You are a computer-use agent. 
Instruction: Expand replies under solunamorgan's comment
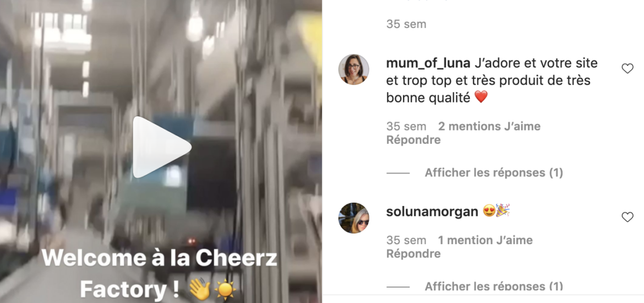coord(494,286)
